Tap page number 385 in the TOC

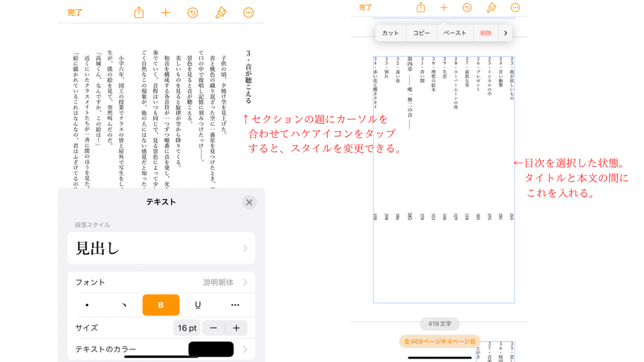410,217
